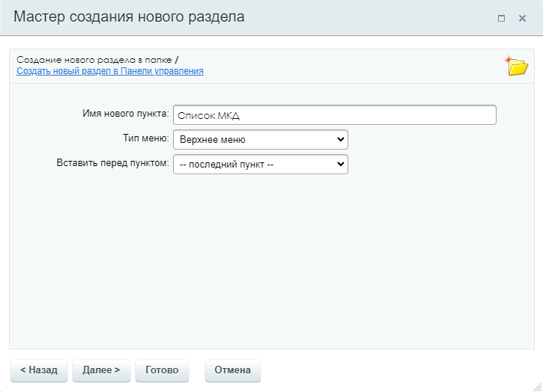
Task: Open the Тип меню dropdown showing Верхнее меню
Action: pyautogui.click(x=261, y=139)
